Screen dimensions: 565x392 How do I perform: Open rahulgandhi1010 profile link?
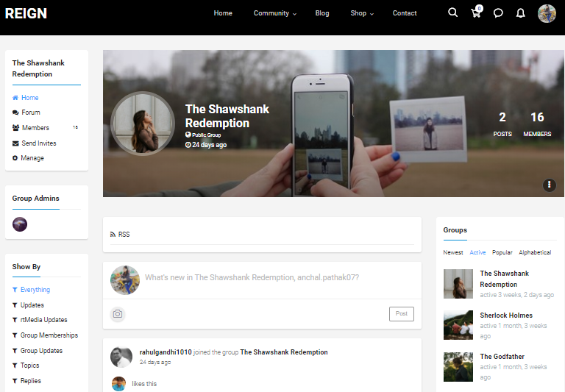[x=166, y=352]
